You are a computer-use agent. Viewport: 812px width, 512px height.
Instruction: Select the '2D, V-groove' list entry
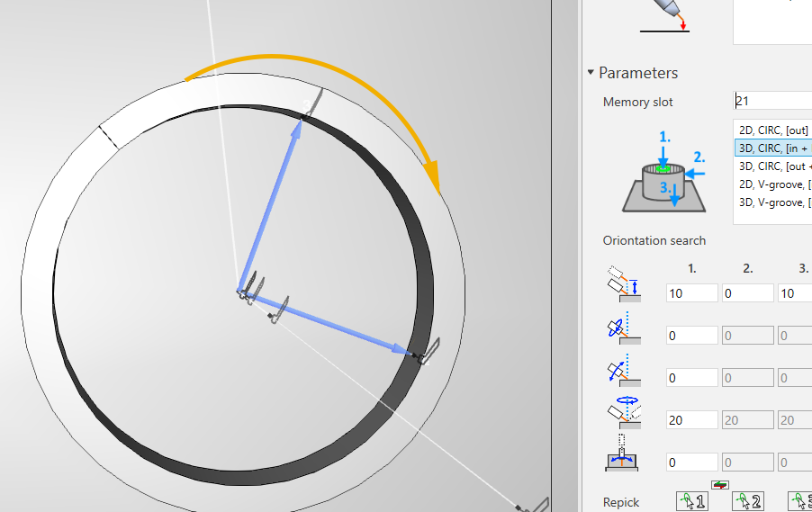click(x=773, y=184)
